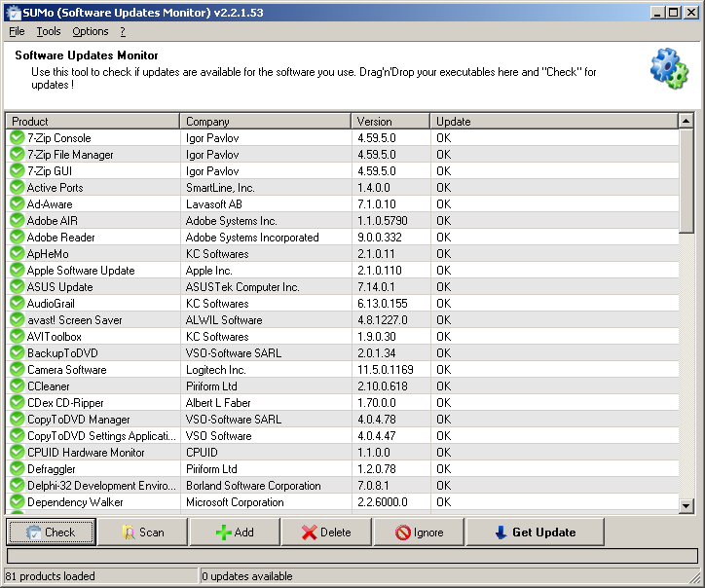Click the green icon beside AudioGrail
The height and width of the screenshot is (588, 705).
(x=17, y=304)
